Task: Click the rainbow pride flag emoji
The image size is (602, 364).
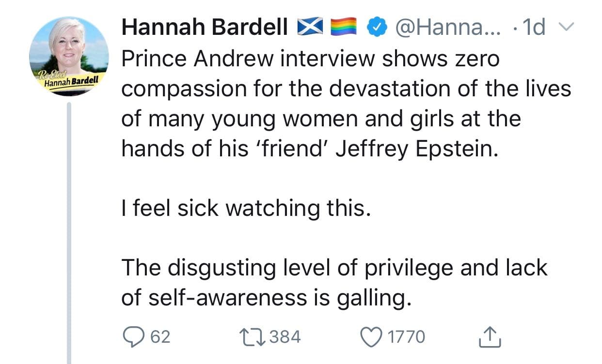Action: [343, 28]
